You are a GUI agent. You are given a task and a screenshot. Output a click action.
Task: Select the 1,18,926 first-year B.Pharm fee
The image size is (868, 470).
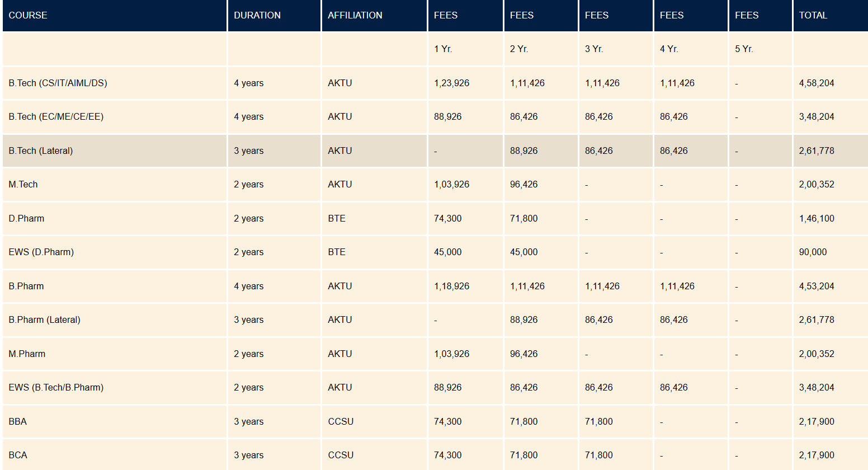(x=451, y=286)
